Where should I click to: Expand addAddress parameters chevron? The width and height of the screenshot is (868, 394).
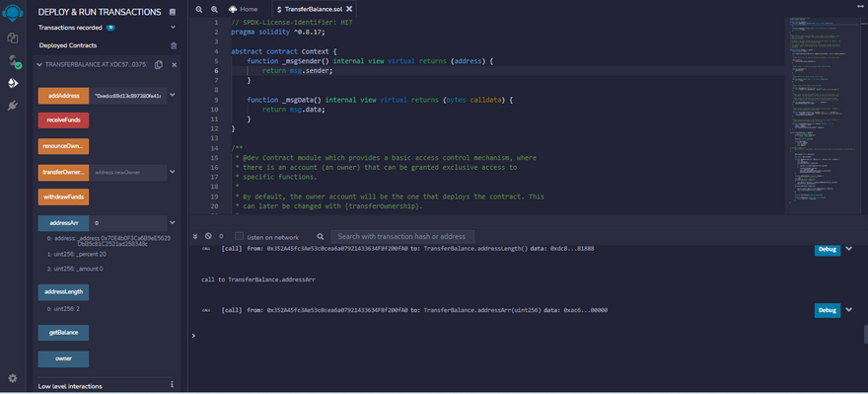[x=173, y=95]
